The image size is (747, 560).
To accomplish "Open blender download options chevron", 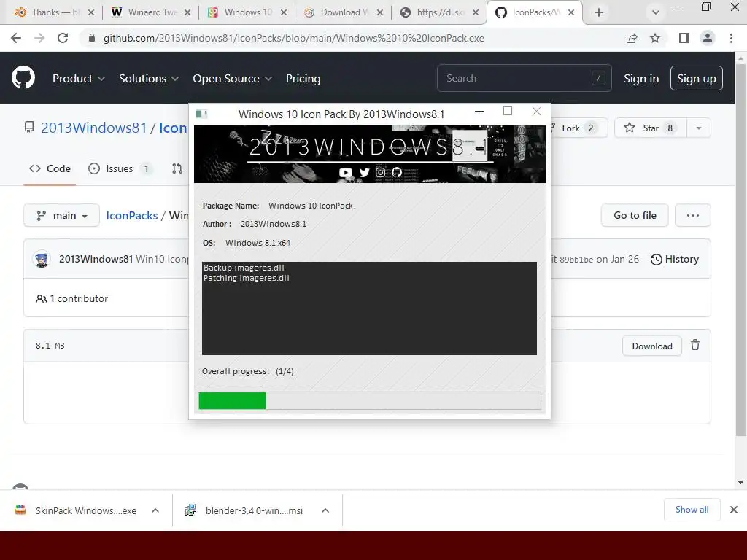I will (x=325, y=510).
